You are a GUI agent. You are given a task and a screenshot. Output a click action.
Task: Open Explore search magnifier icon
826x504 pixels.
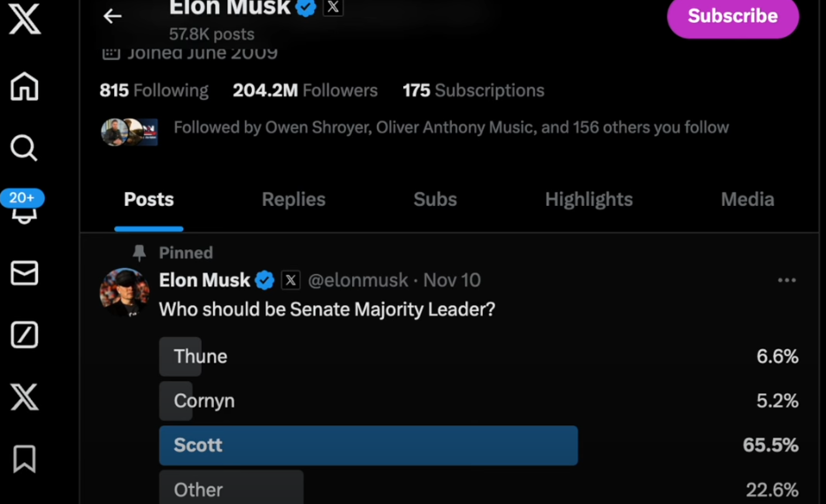[24, 148]
